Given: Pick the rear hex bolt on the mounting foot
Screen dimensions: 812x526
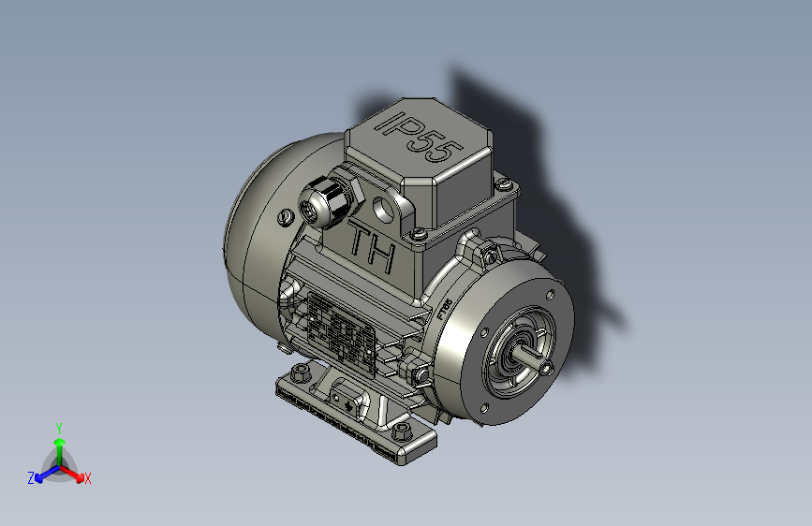Looking at the screenshot, I should 301,373.
